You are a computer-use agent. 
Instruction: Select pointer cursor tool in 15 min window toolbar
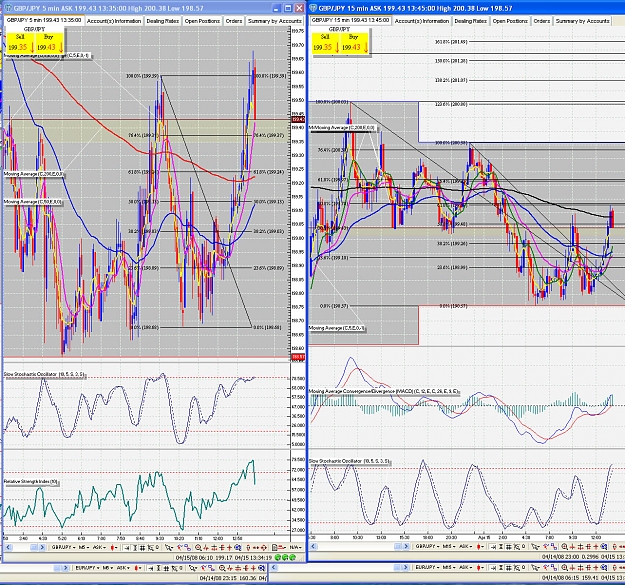(535, 546)
